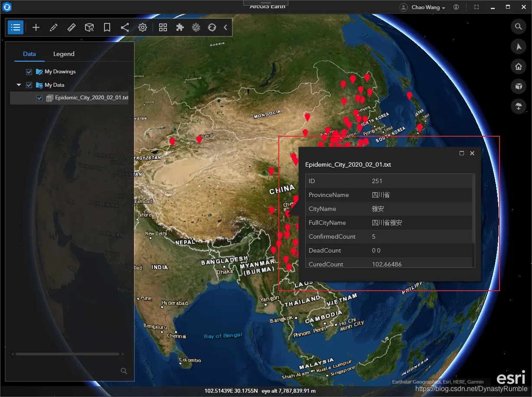Open the Measure ruler tool

click(72, 27)
